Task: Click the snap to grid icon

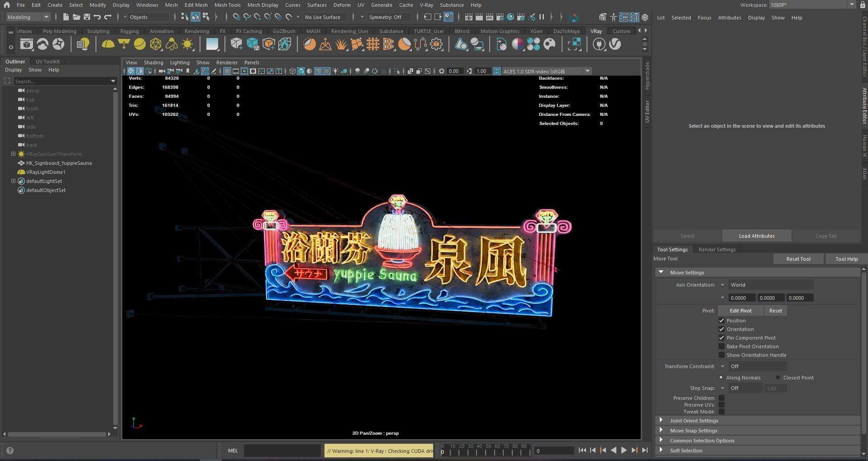Action: click(236, 17)
